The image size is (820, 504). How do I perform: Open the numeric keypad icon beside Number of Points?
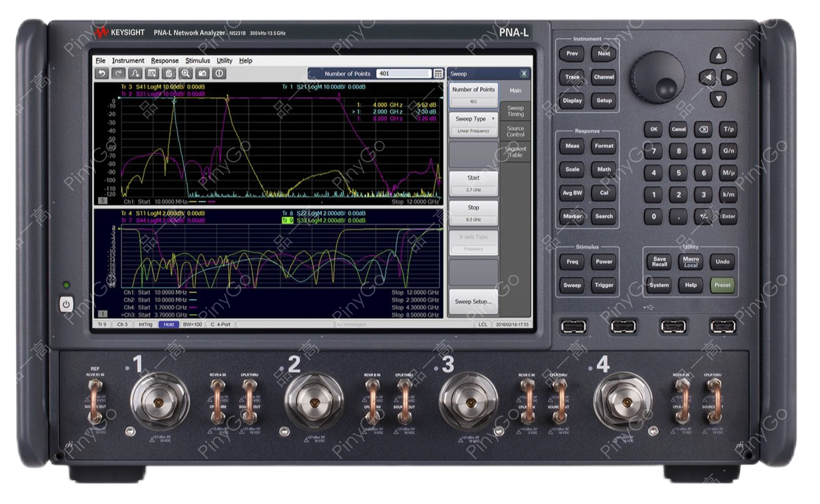(438, 74)
